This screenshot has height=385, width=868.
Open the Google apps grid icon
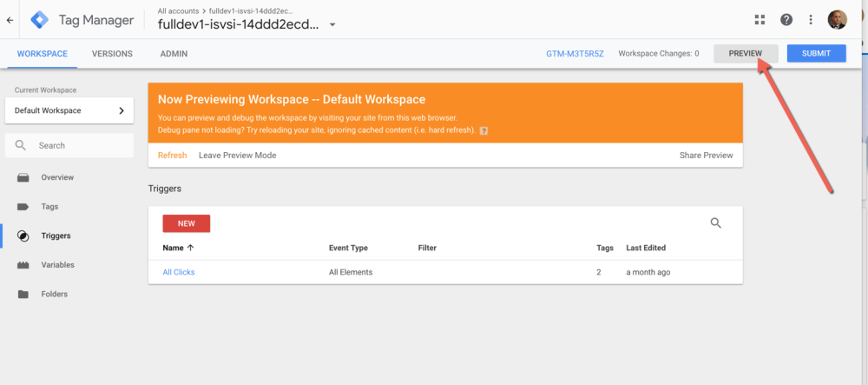[x=759, y=20]
